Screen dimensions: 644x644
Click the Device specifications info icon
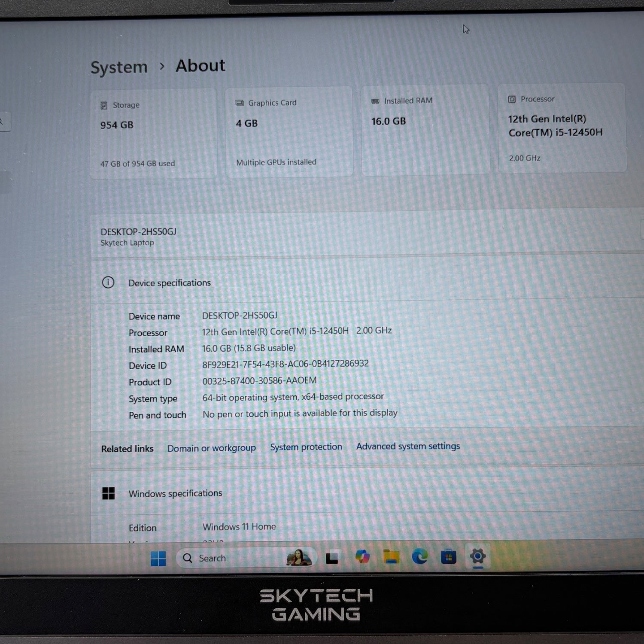tap(108, 283)
